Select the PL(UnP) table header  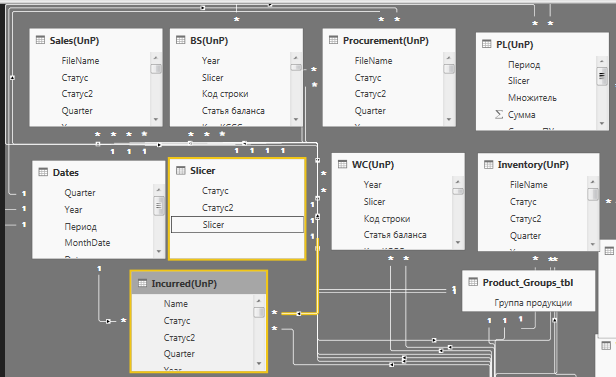(x=542, y=44)
